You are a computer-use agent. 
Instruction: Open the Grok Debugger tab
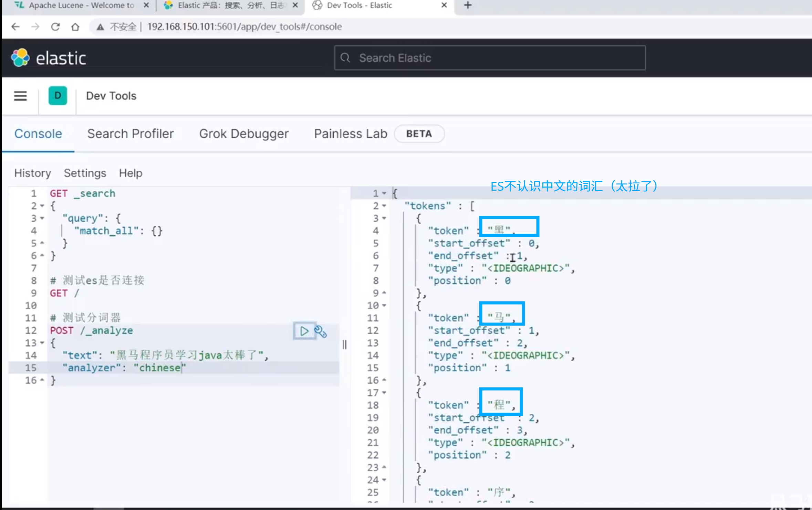pyautogui.click(x=244, y=134)
